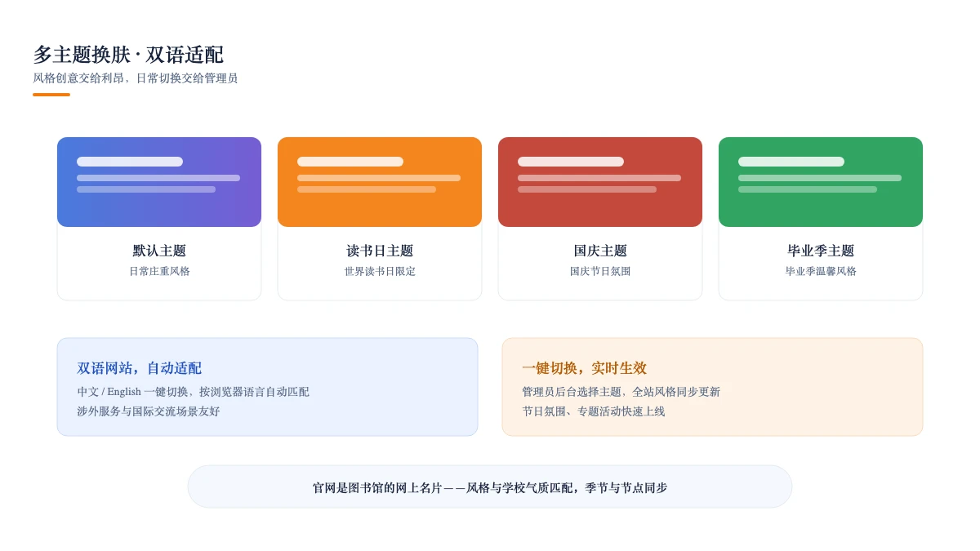Click the 官网是图书馆的网上名片 banner pill

(490, 487)
